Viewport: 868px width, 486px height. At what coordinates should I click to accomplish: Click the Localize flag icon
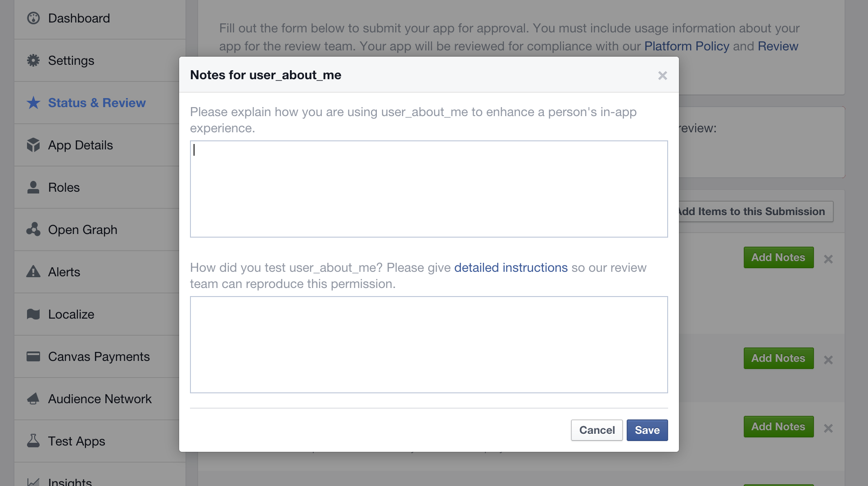33,314
